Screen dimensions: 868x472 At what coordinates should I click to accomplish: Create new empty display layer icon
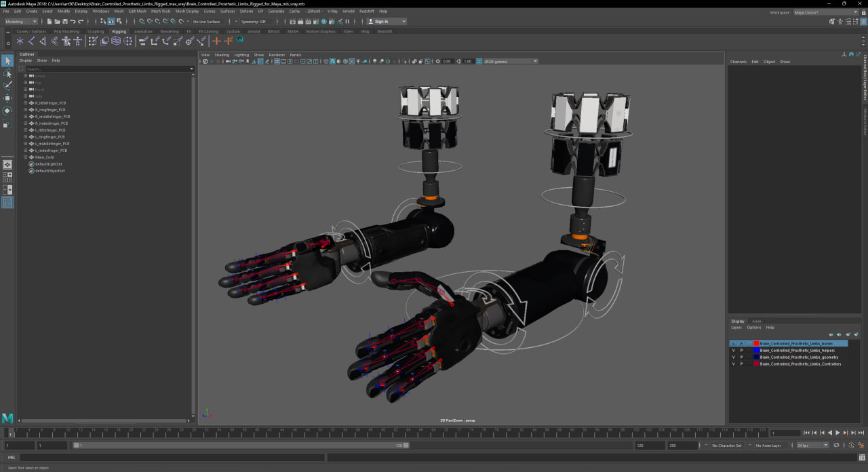[x=847, y=334]
